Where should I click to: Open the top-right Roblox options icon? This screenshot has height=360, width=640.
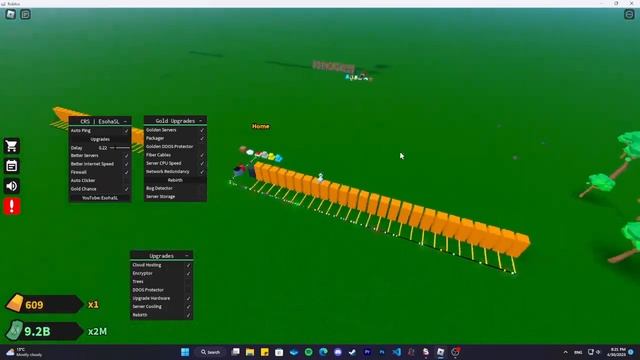point(629,14)
